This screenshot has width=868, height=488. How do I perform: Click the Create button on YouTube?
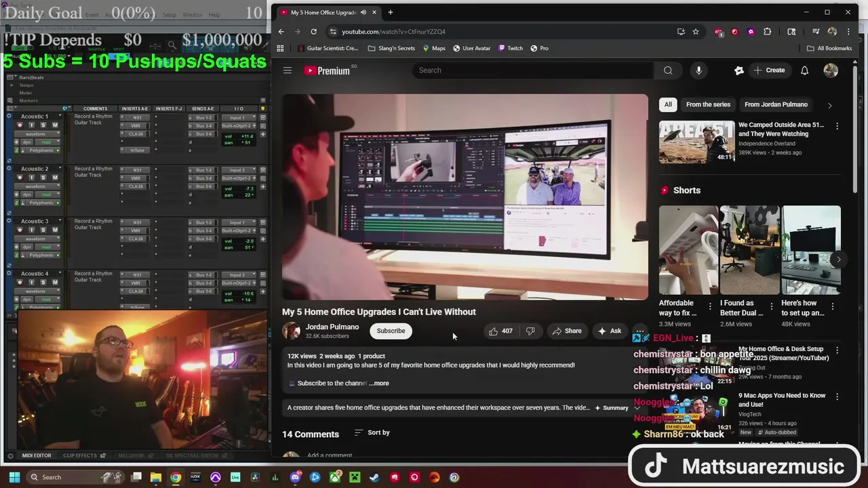[769, 70]
